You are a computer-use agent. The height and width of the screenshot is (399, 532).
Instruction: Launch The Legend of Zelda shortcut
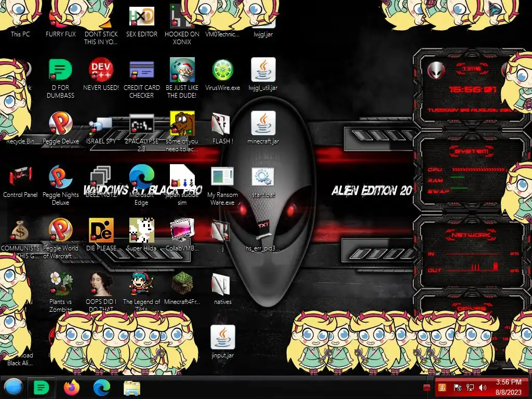141,283
